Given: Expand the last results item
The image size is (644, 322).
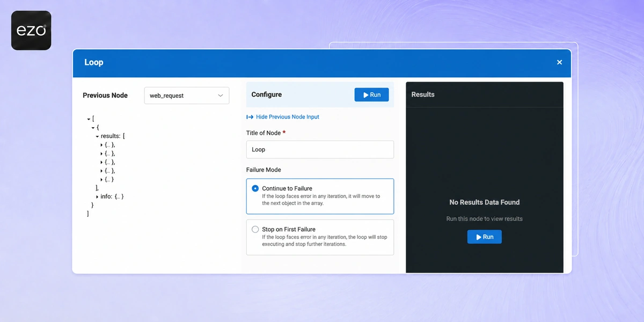Looking at the screenshot, I should (x=101, y=179).
